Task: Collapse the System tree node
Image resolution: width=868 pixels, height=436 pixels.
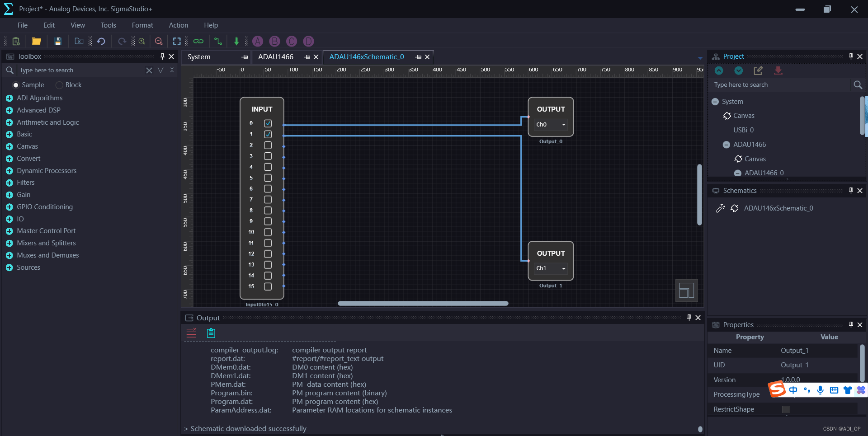Action: [715, 102]
